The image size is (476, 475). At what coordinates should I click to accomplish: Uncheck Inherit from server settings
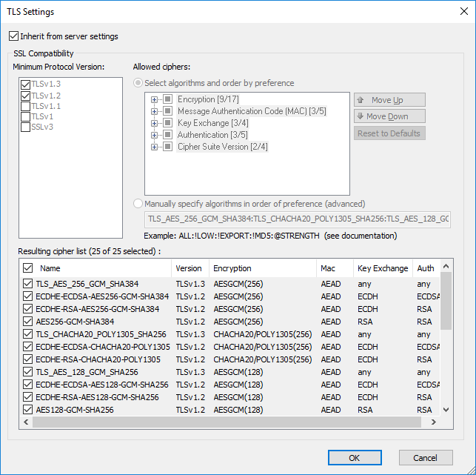(14, 36)
